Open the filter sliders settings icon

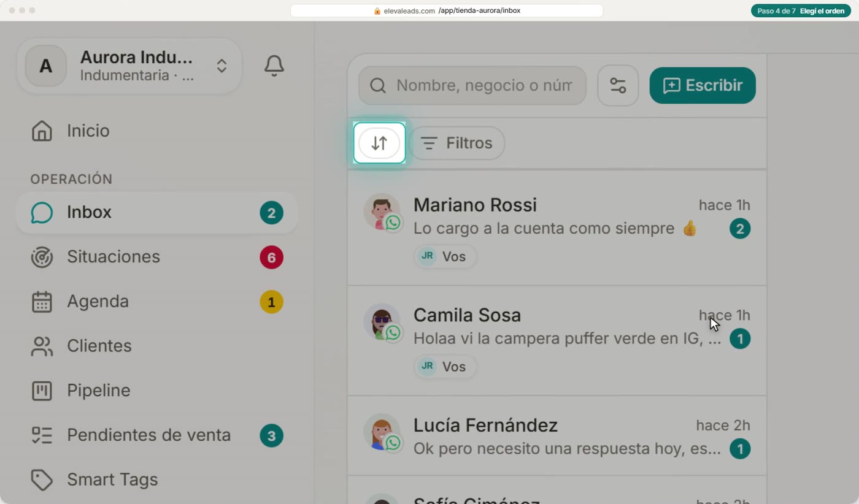[x=618, y=85]
